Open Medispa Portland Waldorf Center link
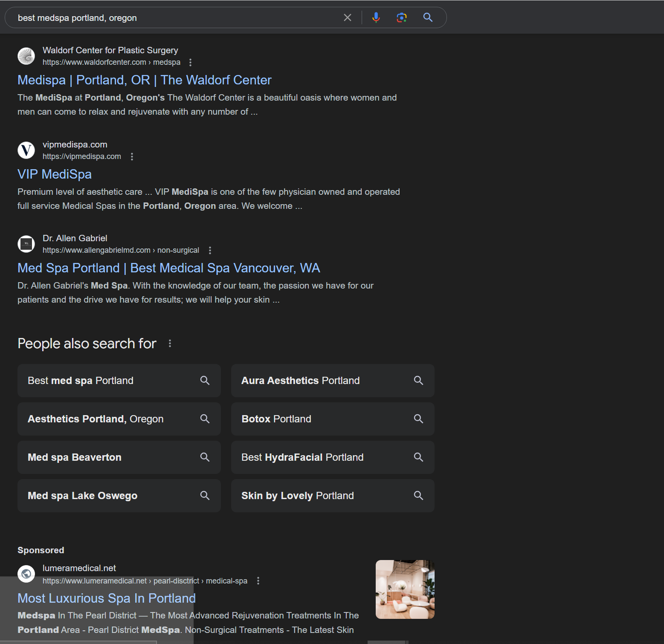 [144, 80]
